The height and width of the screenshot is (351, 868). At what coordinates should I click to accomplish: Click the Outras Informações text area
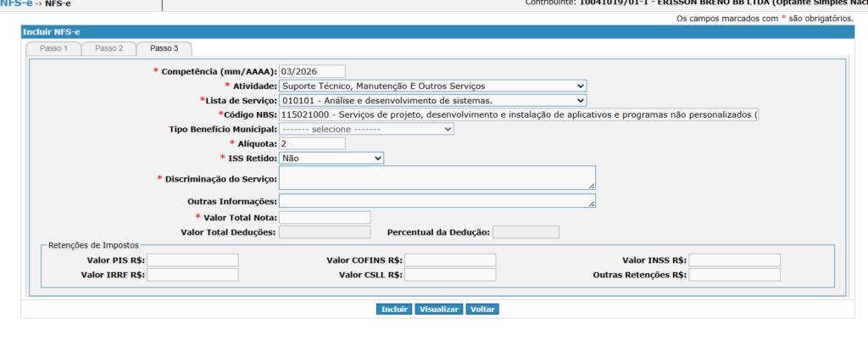(437, 201)
